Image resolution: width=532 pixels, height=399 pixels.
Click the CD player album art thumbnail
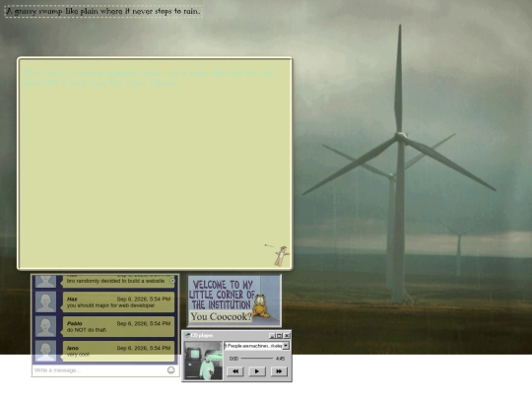coord(203,361)
